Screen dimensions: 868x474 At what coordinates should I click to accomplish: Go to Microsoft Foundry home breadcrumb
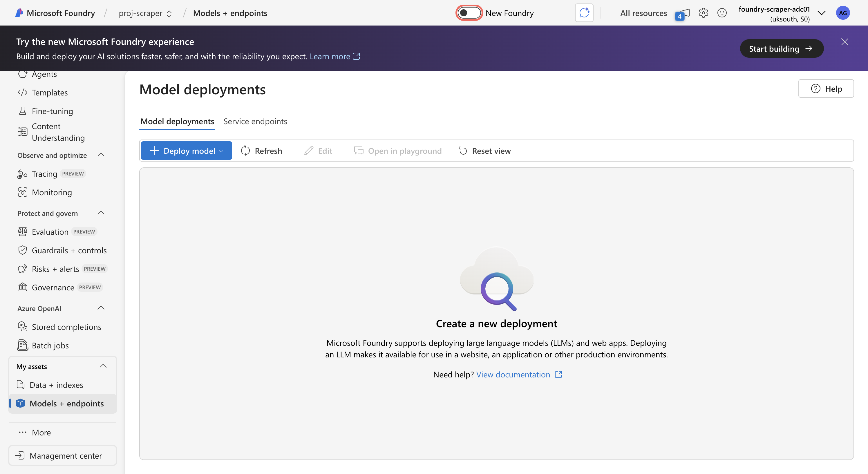pyautogui.click(x=61, y=13)
